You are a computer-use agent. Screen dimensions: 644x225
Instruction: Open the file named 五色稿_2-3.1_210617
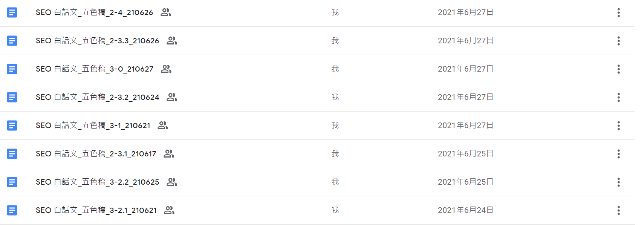pos(96,154)
